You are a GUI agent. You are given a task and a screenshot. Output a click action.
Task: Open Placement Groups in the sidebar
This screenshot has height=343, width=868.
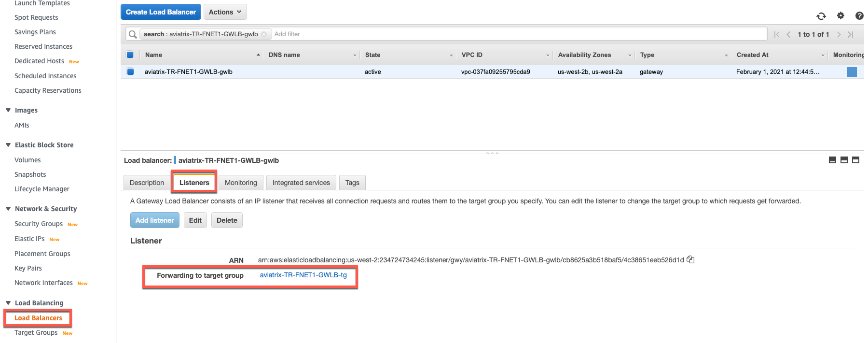tap(42, 254)
